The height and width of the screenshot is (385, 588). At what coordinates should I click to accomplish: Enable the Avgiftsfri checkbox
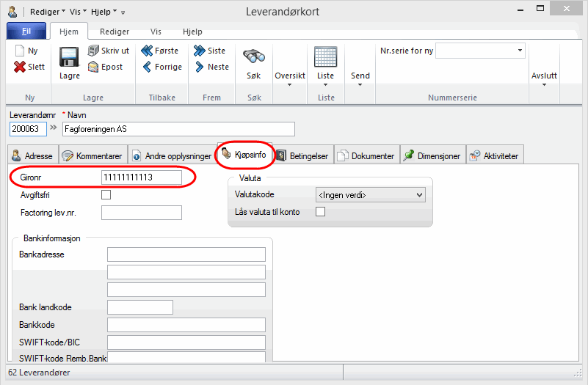(x=106, y=195)
